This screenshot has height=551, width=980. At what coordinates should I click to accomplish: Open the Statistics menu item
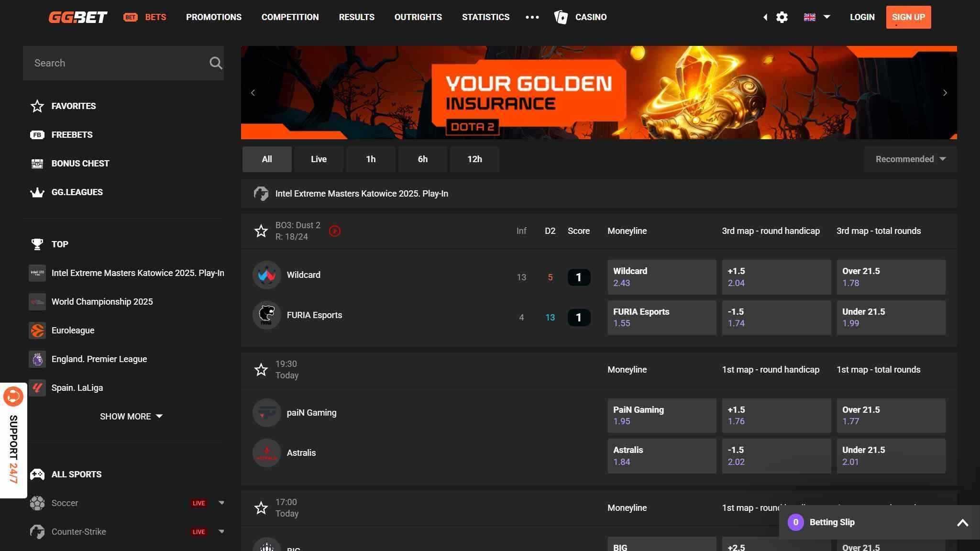pyautogui.click(x=485, y=17)
